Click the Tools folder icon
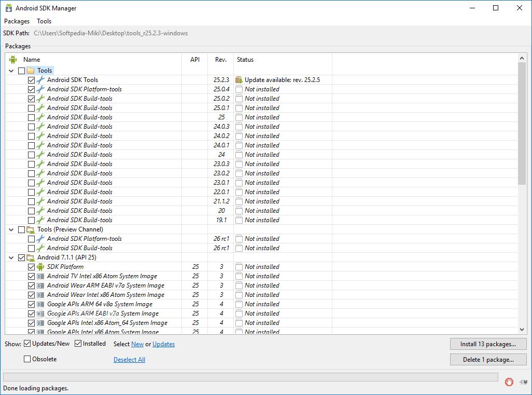This screenshot has width=532, height=395. pos(31,71)
